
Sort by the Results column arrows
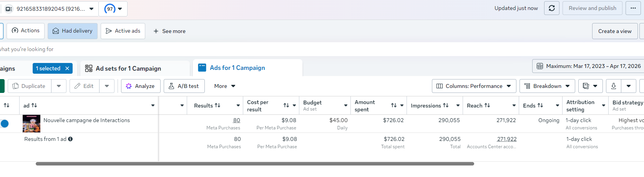pyautogui.click(x=217, y=106)
